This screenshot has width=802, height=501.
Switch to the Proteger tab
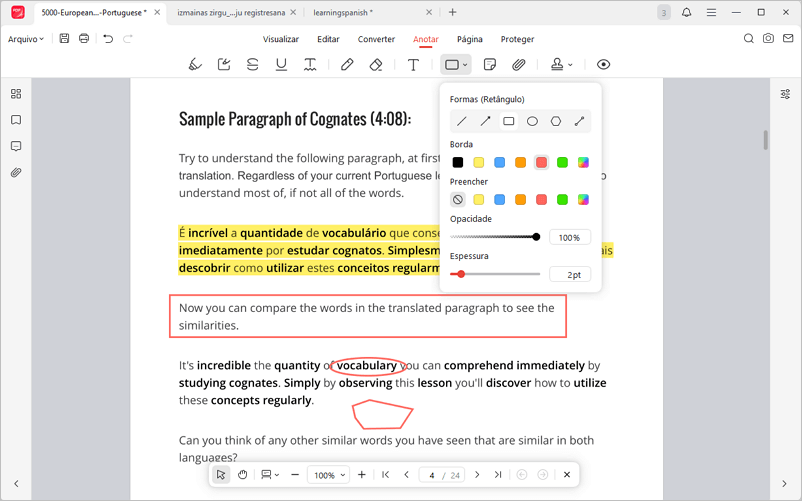pyautogui.click(x=517, y=39)
